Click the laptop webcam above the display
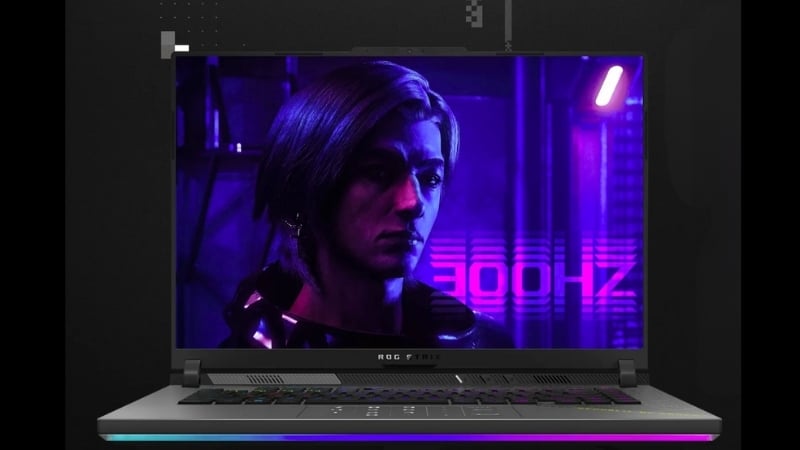This screenshot has width=800, height=450. coord(410,51)
